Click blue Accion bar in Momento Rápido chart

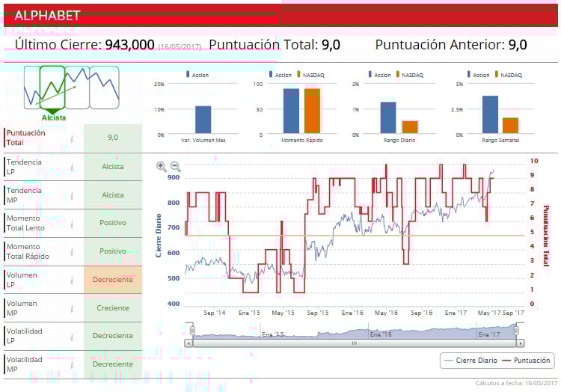[291, 111]
